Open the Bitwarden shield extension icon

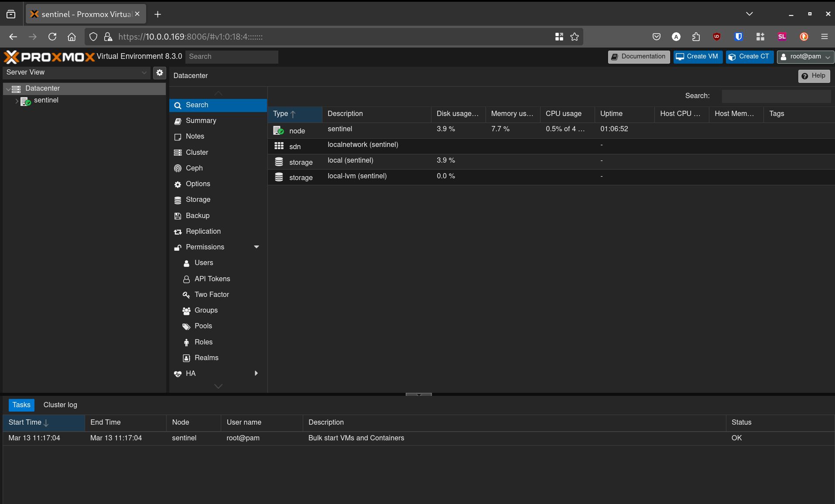739,37
